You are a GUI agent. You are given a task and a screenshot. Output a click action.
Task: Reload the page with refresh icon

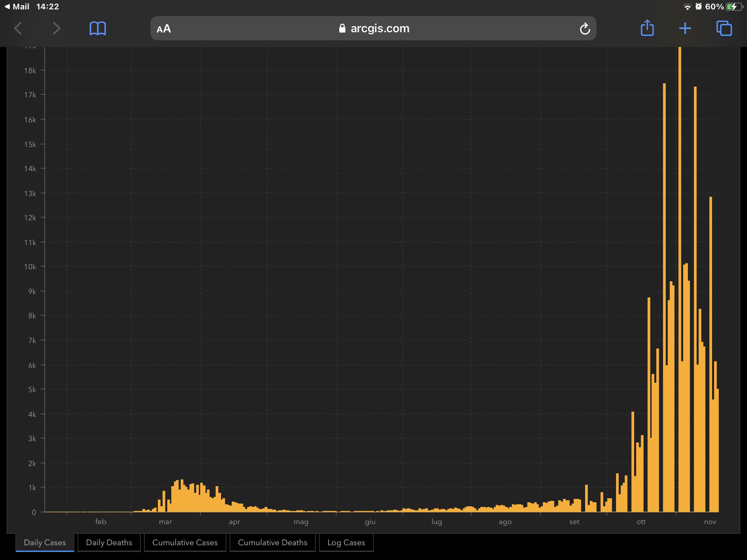click(x=584, y=29)
